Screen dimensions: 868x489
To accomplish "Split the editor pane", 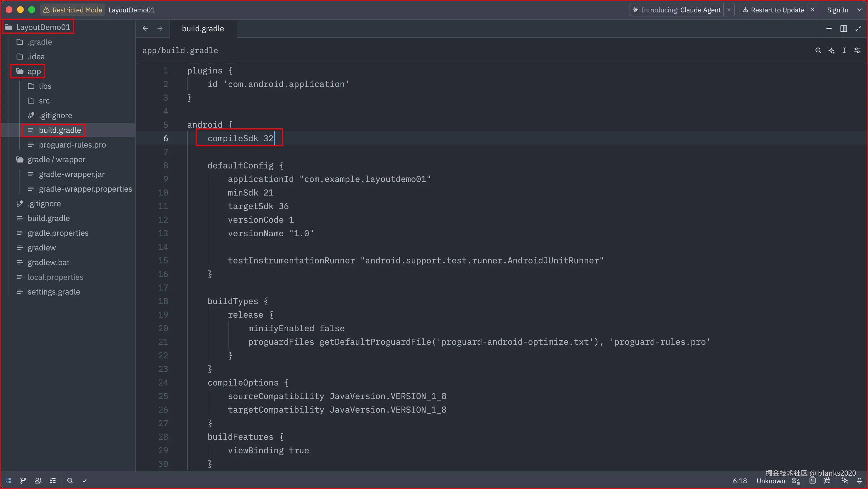I will [x=844, y=29].
